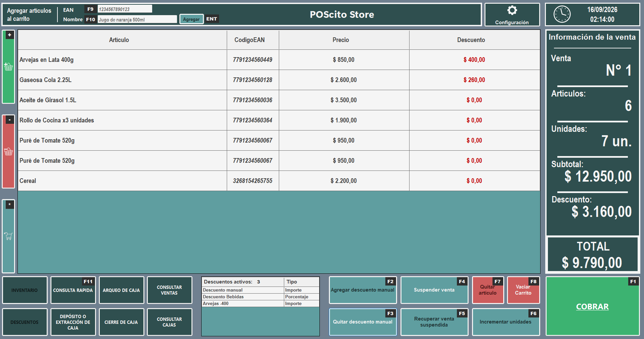Click in the EAN code input field

point(125,9)
